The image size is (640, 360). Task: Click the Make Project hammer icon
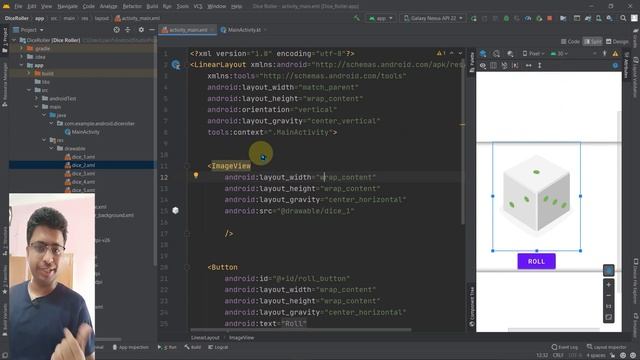(x=357, y=18)
